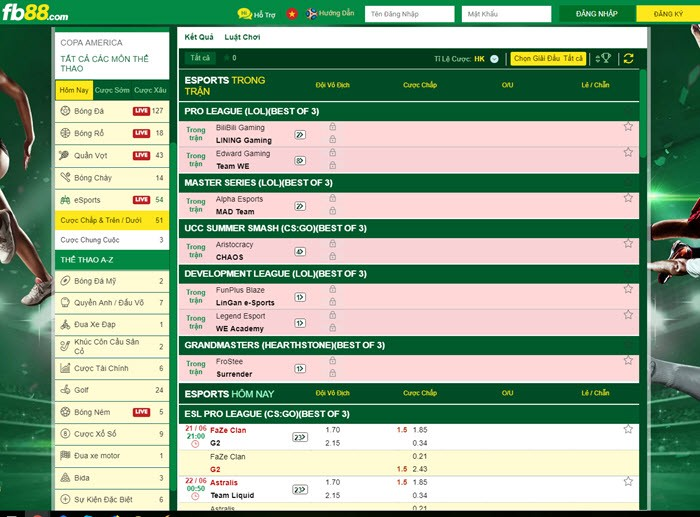Screen dimensions: 700x517
Task: Collapse the UCC SUMMER SMASH (CS:GO) header
Action: [408, 228]
